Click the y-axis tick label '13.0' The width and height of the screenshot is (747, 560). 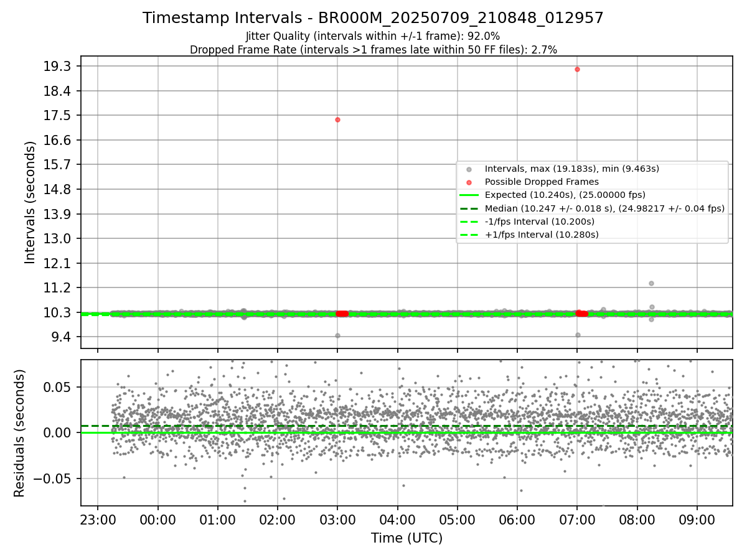coord(59,238)
